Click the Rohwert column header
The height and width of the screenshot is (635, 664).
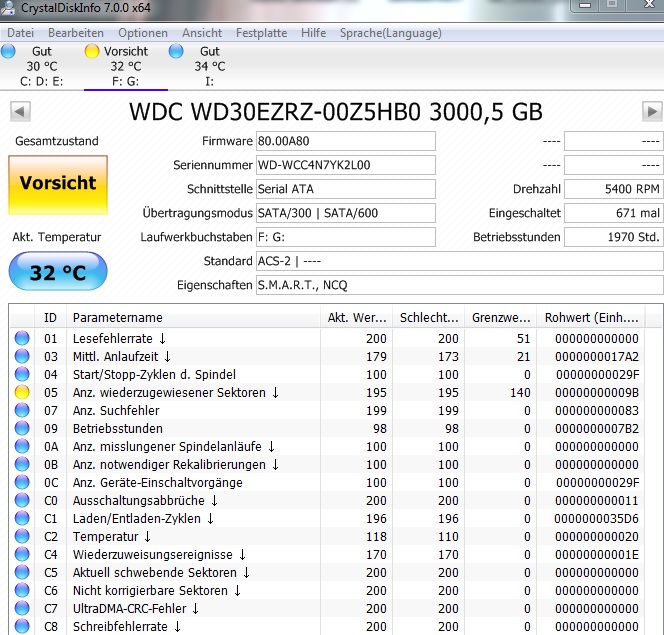pyautogui.click(x=591, y=318)
